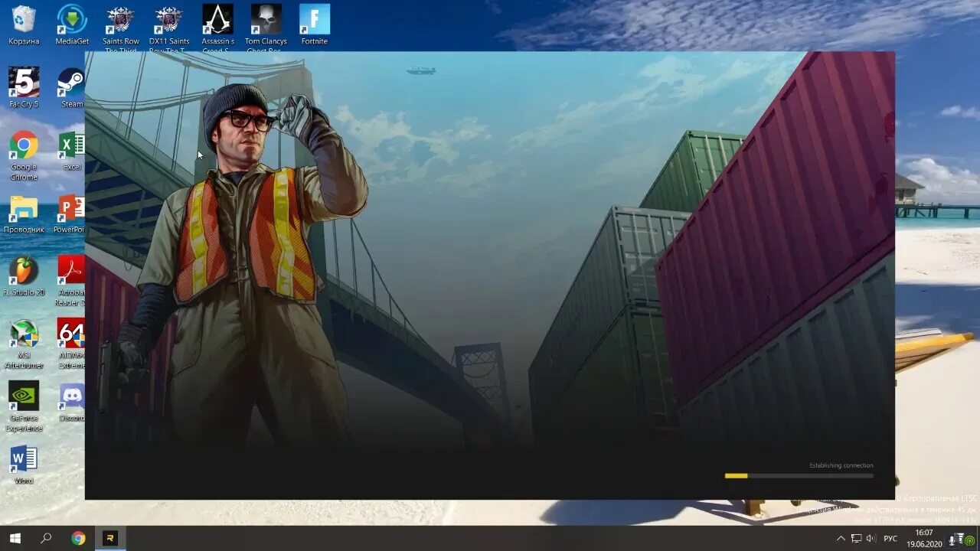Open the Windows Start menu

[x=15, y=538]
